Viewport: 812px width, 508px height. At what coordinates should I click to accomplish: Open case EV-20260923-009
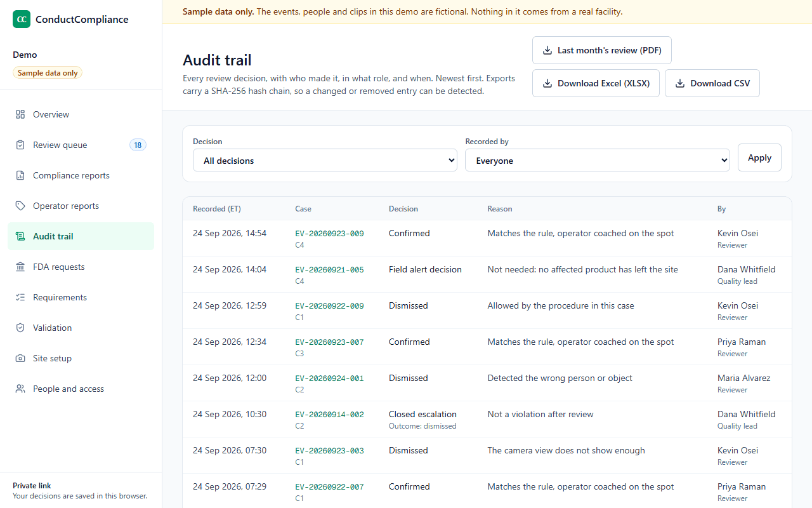(329, 234)
